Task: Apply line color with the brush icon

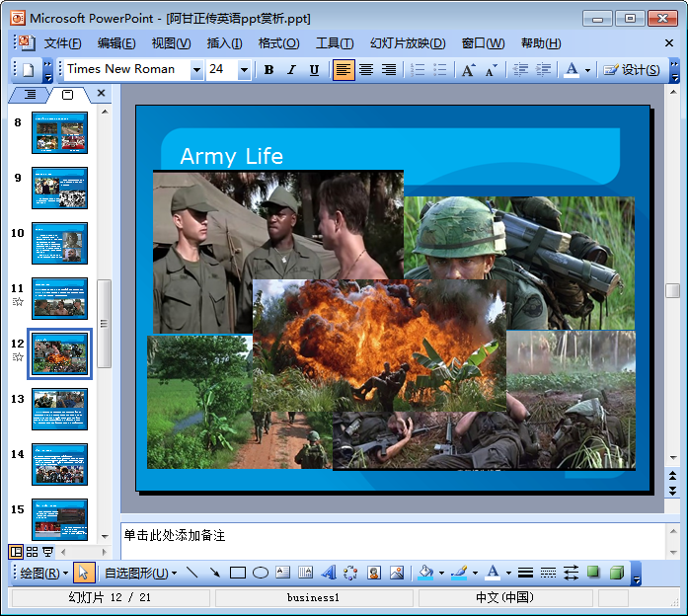Action: (459, 573)
